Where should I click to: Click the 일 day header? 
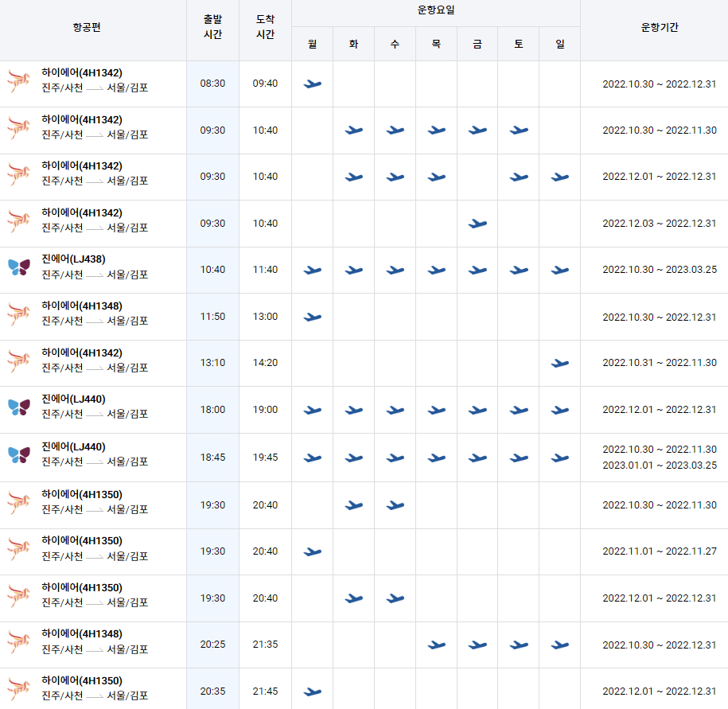click(560, 44)
